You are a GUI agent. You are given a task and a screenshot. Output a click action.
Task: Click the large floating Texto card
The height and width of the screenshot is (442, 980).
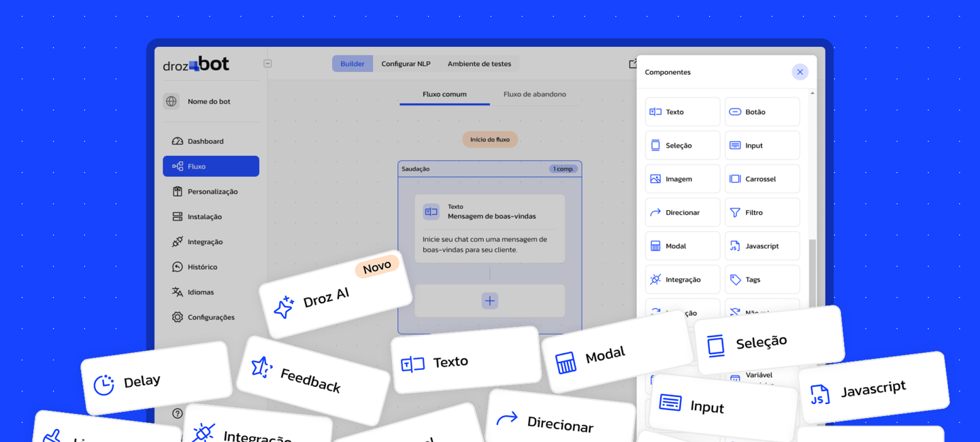coord(466,360)
